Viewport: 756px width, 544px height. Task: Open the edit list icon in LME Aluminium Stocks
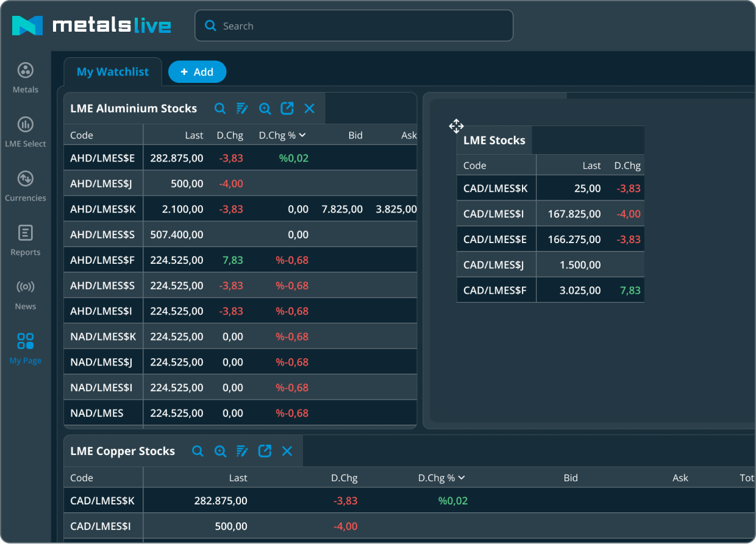242,108
